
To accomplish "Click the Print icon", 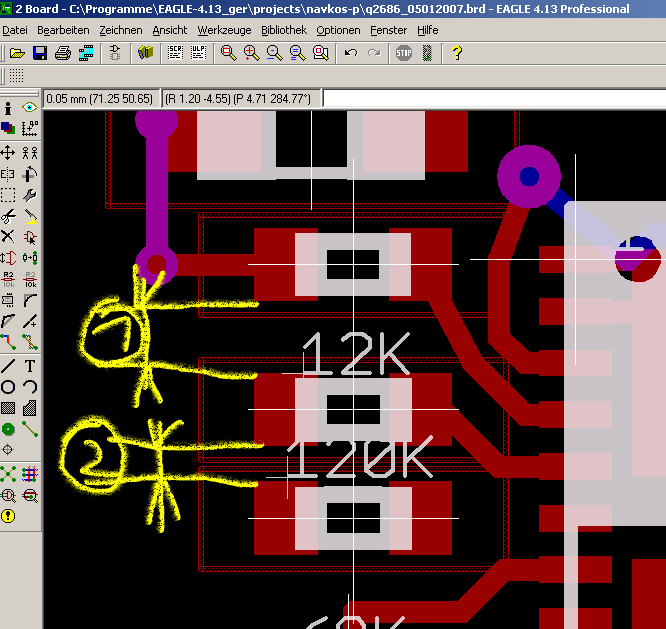I will (63, 53).
